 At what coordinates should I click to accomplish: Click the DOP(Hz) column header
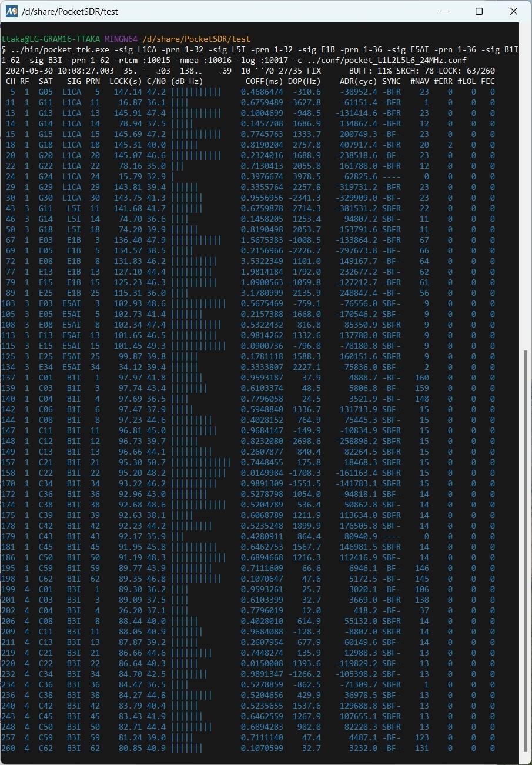pyautogui.click(x=305, y=81)
